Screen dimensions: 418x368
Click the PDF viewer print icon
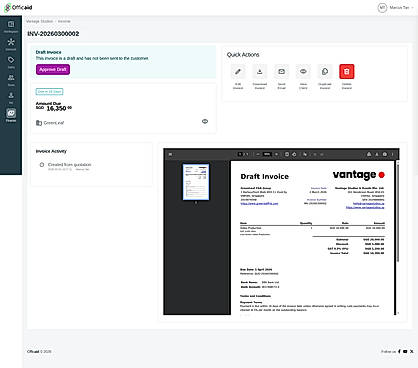(385, 154)
